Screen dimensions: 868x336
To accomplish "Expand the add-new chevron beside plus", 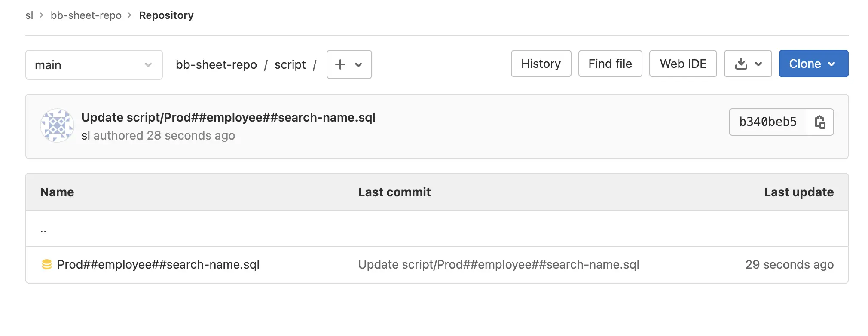I will point(358,65).
